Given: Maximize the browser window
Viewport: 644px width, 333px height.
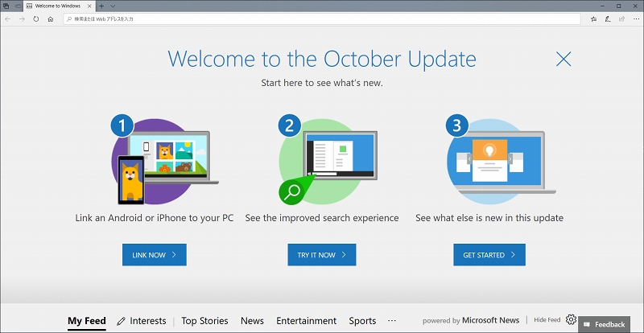Looking at the screenshot, I should (x=619, y=6).
